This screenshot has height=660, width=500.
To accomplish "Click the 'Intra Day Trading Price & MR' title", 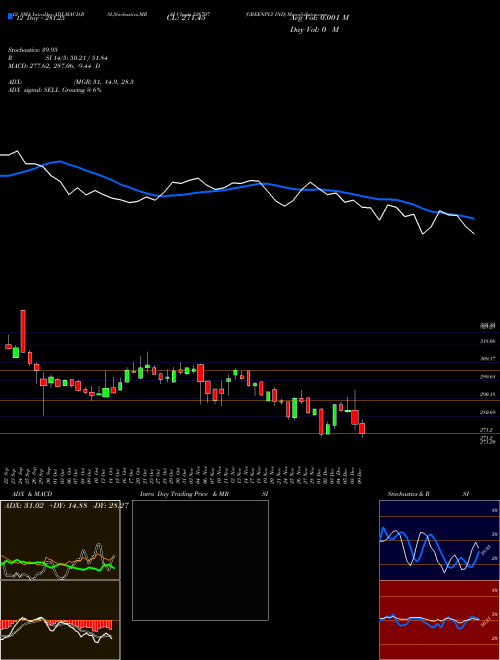I will 185,494.
